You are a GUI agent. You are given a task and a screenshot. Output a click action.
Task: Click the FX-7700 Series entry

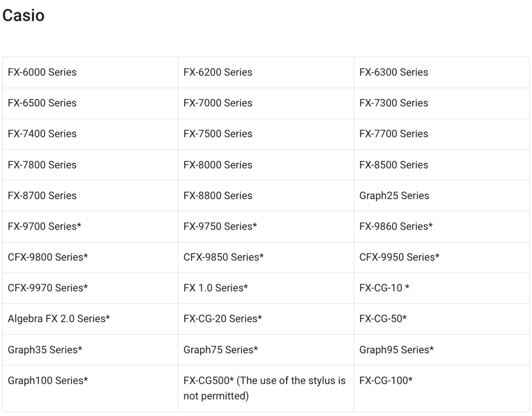[x=394, y=134]
